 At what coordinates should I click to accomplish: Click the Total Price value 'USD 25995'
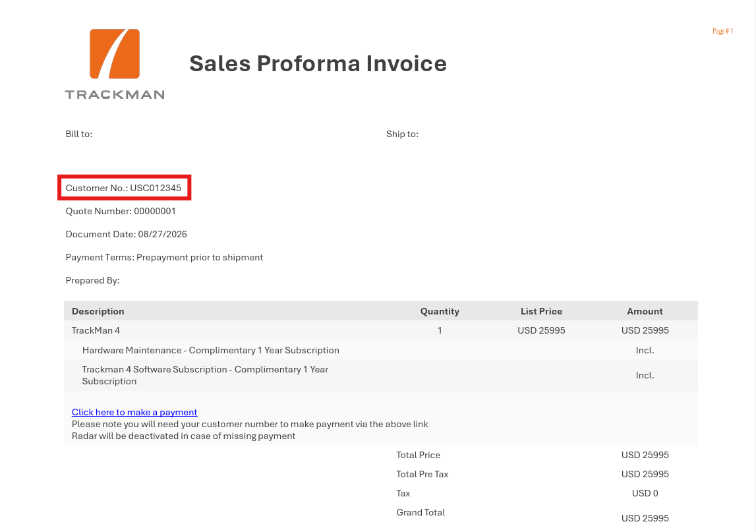click(x=645, y=456)
